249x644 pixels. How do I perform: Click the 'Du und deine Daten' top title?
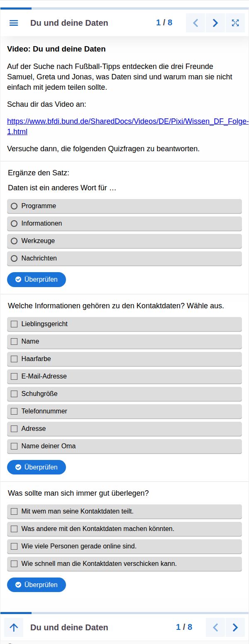tap(69, 23)
